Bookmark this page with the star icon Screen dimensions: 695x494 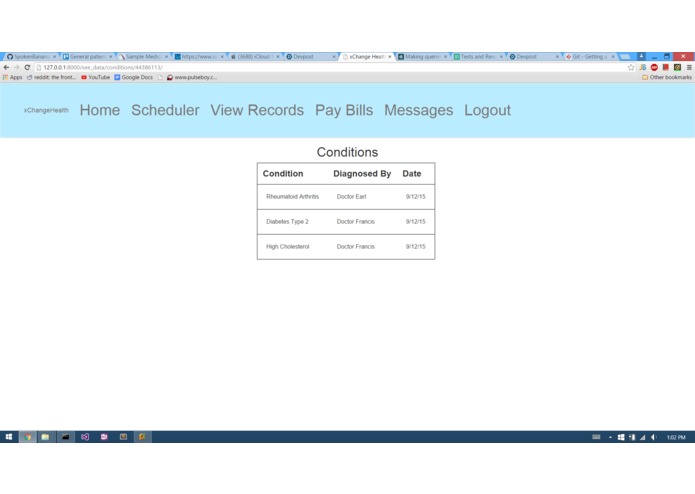631,67
